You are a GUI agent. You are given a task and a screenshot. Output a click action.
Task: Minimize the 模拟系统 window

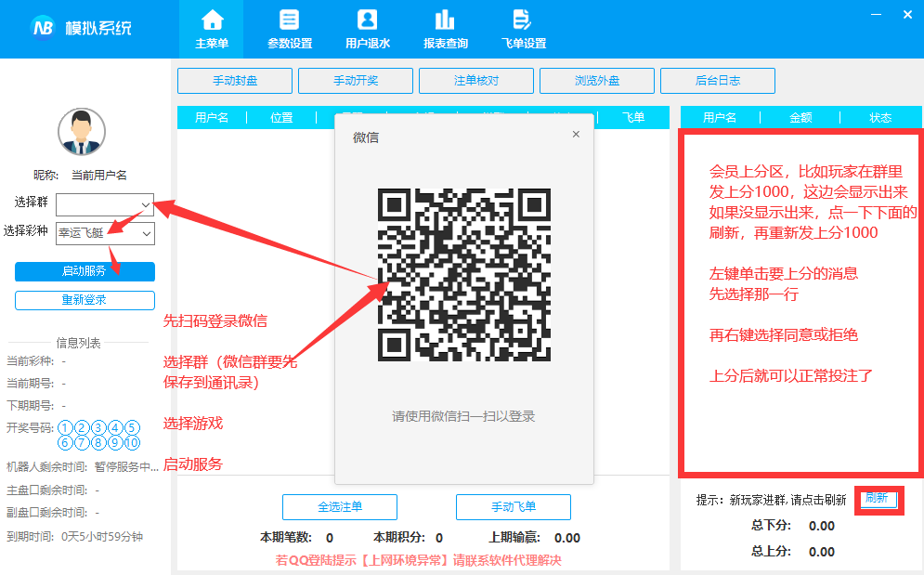point(877,14)
